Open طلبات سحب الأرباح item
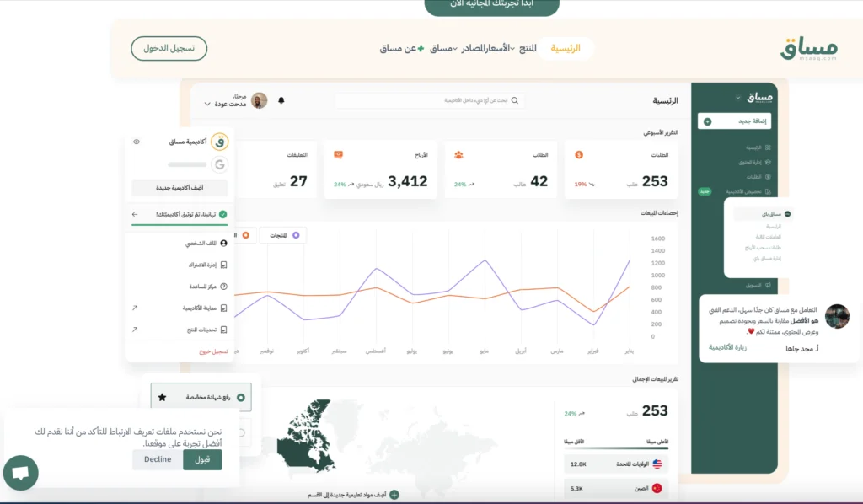863x504 pixels. (x=763, y=248)
